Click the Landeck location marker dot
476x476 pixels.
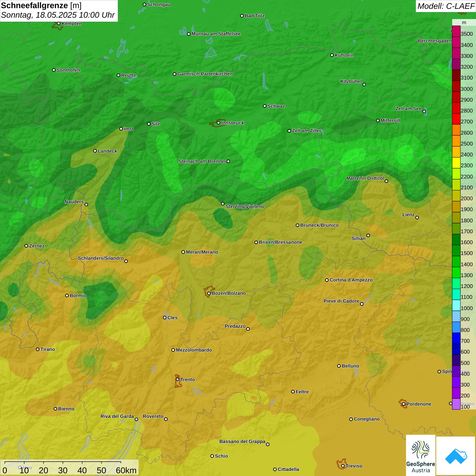(95, 151)
